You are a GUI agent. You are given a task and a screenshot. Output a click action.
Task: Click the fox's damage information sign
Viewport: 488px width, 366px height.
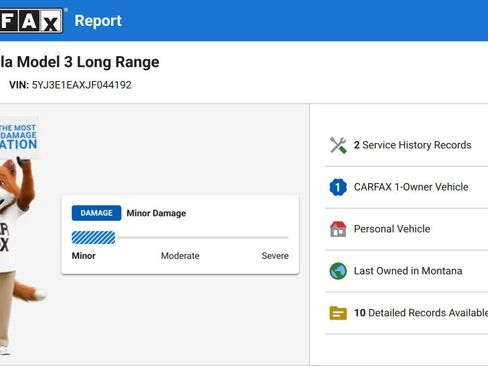(x=18, y=137)
